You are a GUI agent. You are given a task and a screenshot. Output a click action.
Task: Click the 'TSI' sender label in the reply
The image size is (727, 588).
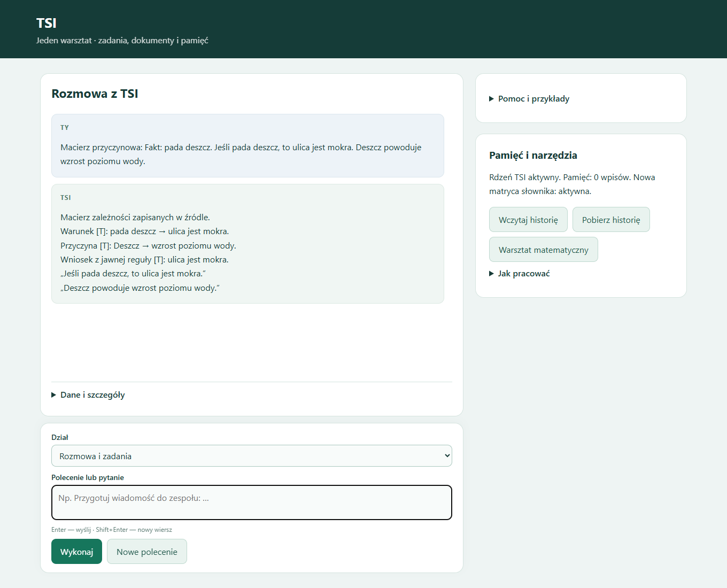coord(66,198)
